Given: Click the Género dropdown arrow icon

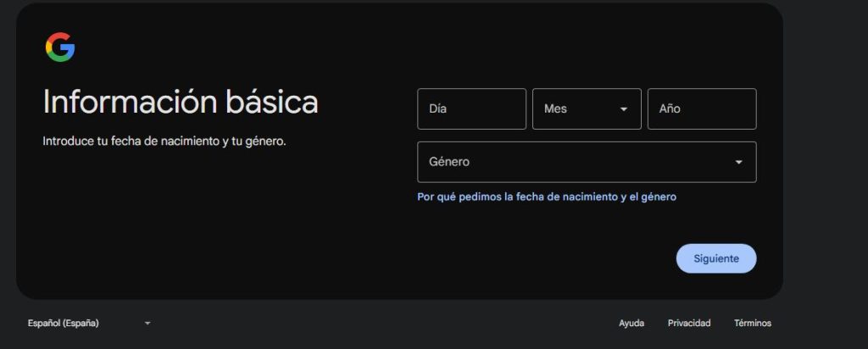Looking at the screenshot, I should (x=738, y=162).
